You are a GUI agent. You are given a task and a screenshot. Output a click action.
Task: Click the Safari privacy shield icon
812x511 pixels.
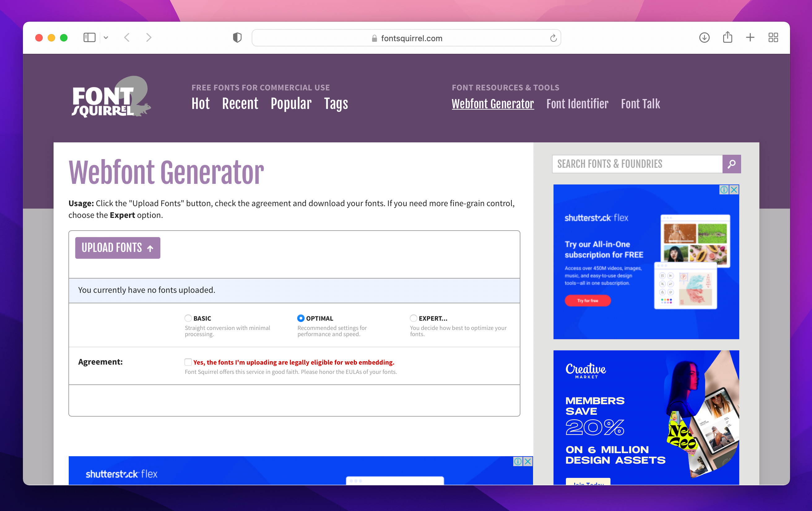tap(237, 38)
